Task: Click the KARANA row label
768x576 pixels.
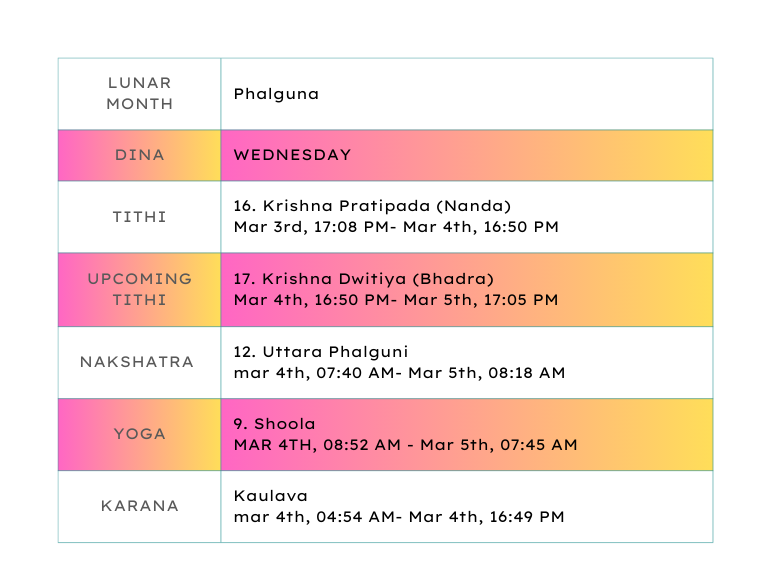Action: [139, 506]
